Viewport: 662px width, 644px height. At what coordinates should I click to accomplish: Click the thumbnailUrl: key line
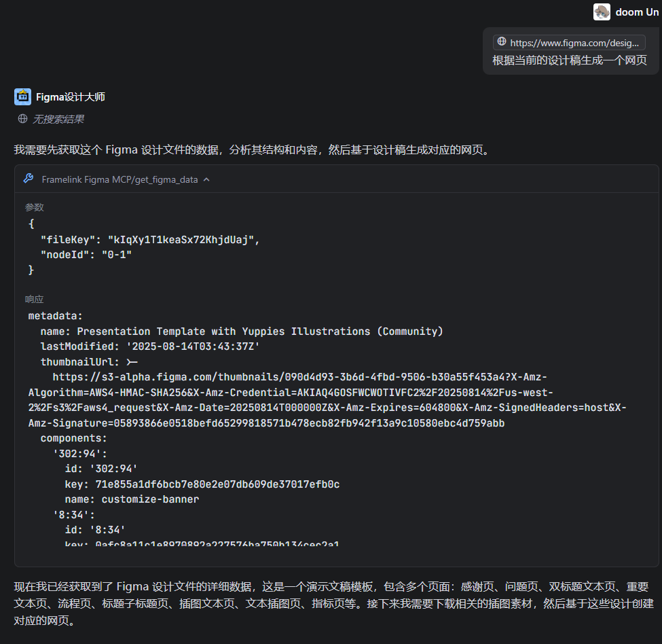[x=89, y=362]
